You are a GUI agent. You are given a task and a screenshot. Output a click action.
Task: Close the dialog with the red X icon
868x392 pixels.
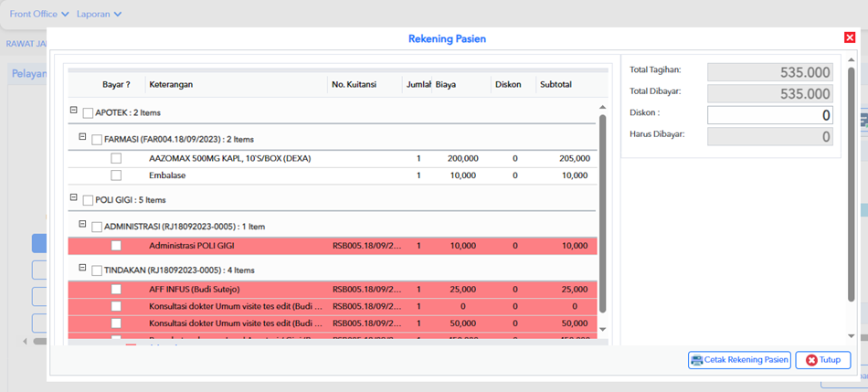pos(849,37)
